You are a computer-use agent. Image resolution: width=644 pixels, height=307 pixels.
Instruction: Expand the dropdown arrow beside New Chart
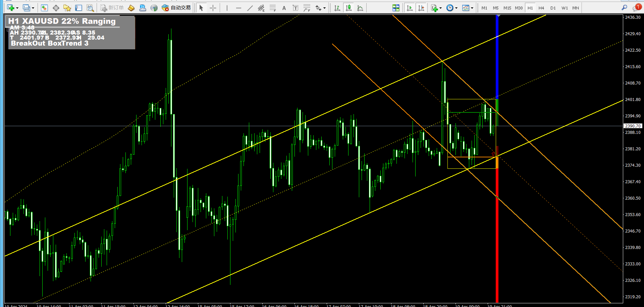coord(17,8)
